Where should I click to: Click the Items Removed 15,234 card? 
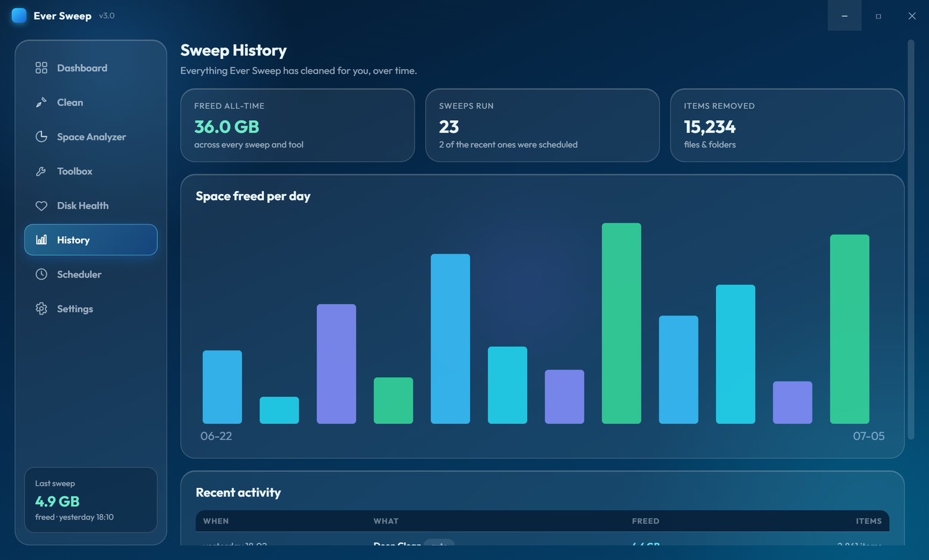pos(787,125)
